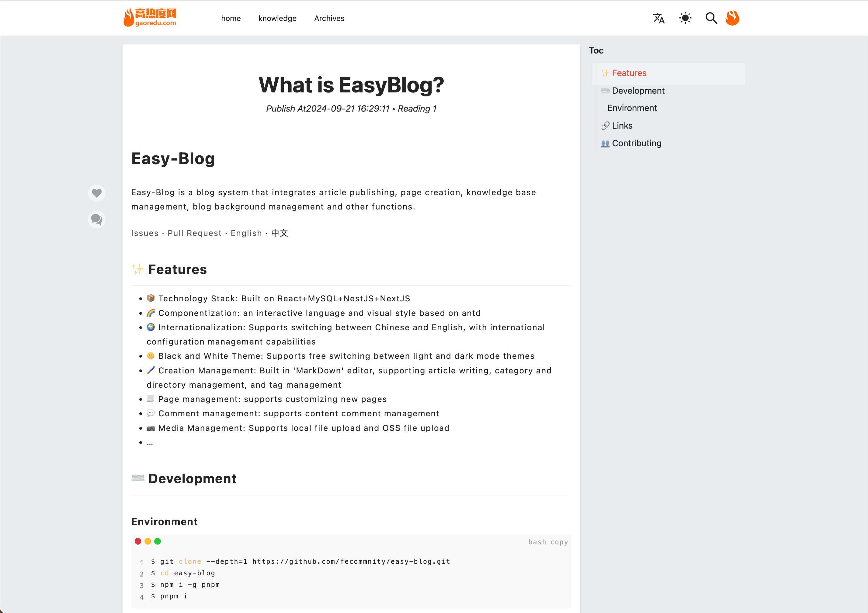Toggle the light/dark theme sun icon

[x=685, y=18]
